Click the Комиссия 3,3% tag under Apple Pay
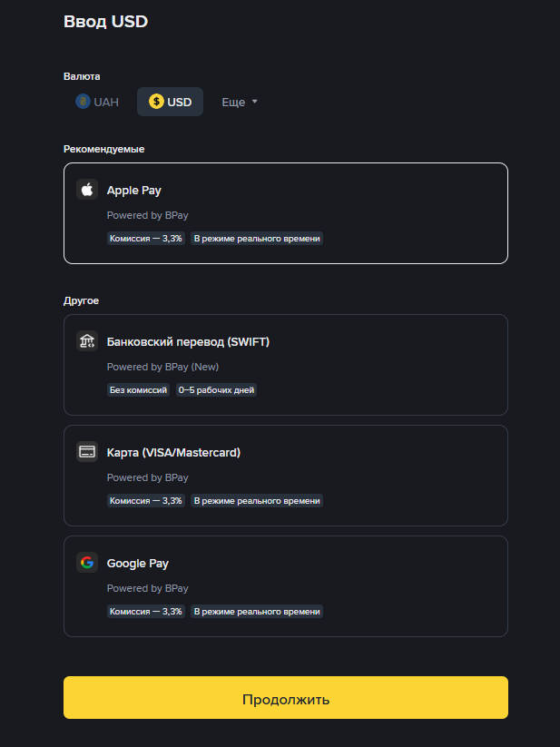Viewport: 560px width, 747px height. coord(146,238)
